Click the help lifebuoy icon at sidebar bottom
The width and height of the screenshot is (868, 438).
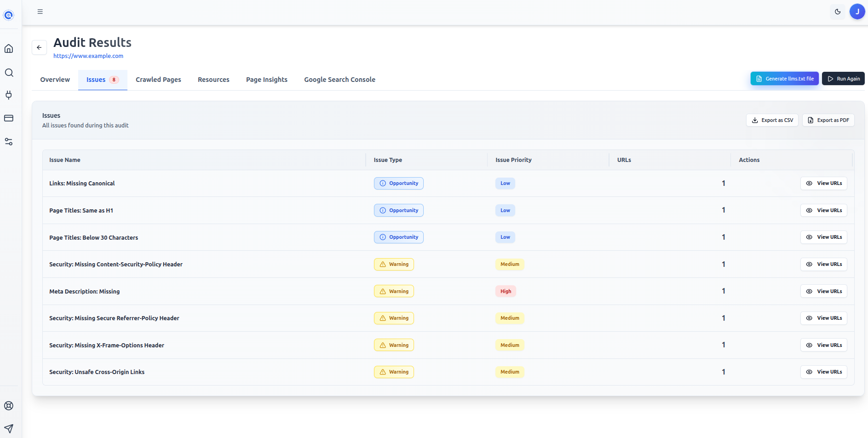(9, 405)
